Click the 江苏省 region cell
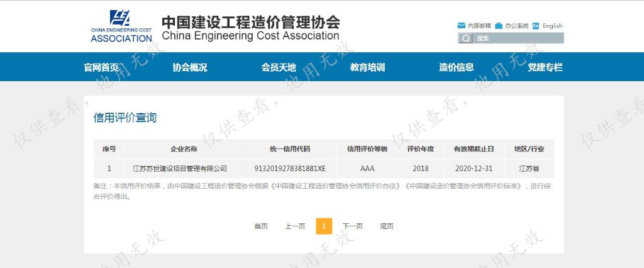The width and height of the screenshot is (644, 268). [530, 169]
